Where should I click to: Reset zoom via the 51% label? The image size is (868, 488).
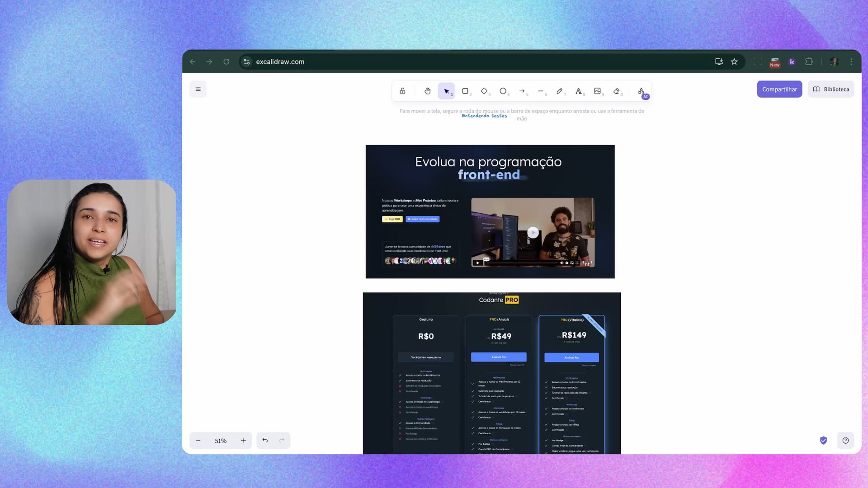click(x=221, y=441)
